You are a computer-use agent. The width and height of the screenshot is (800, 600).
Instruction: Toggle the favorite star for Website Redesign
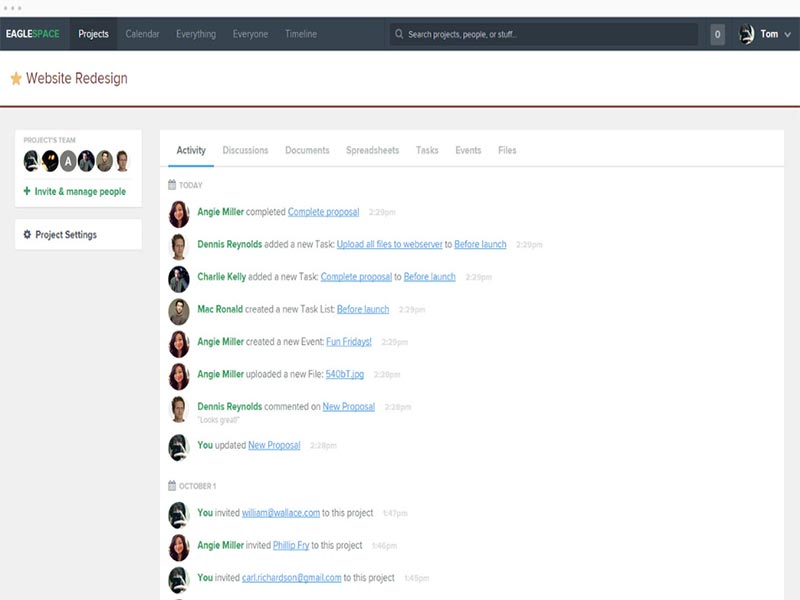click(x=16, y=79)
